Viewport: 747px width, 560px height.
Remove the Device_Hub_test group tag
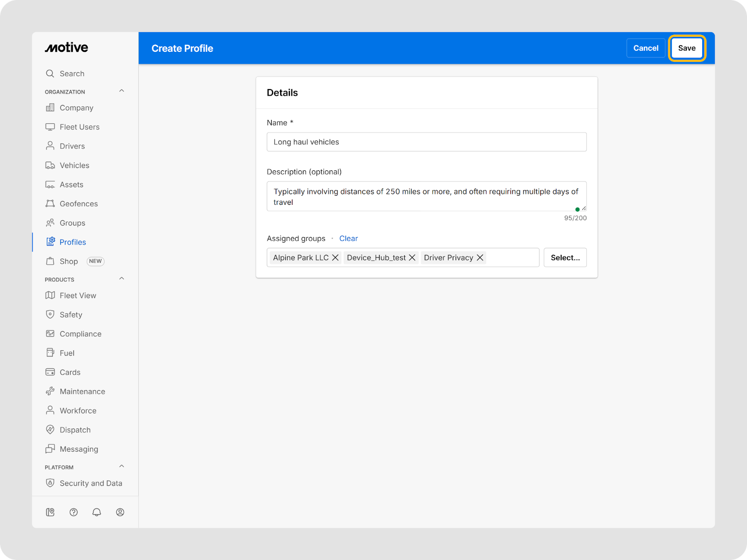412,258
